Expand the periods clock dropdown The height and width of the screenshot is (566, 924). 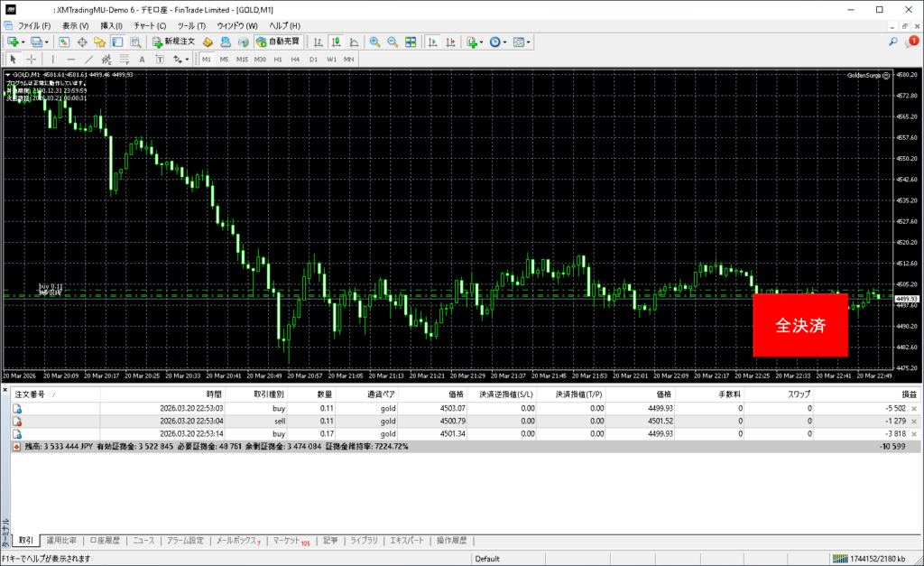click(x=505, y=42)
